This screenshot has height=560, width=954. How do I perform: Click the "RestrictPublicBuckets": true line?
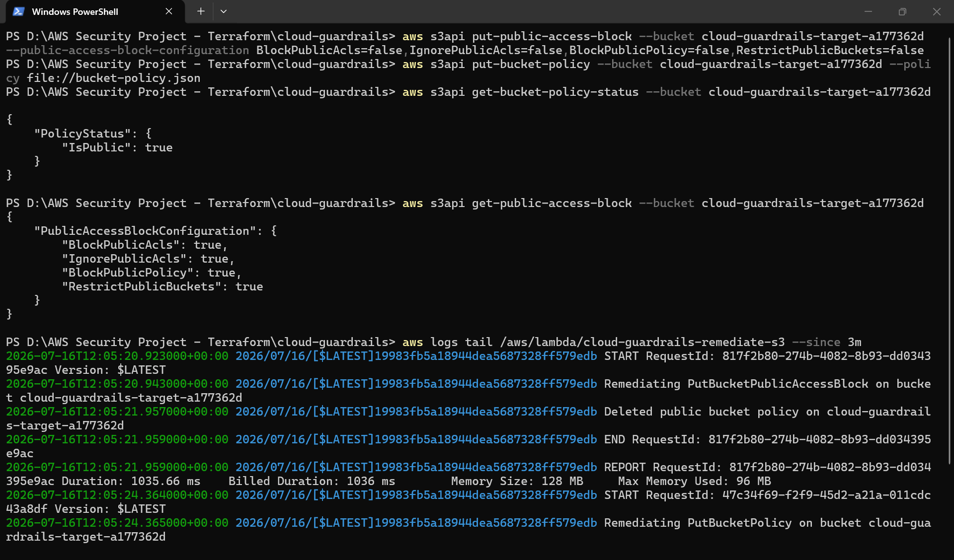click(162, 286)
